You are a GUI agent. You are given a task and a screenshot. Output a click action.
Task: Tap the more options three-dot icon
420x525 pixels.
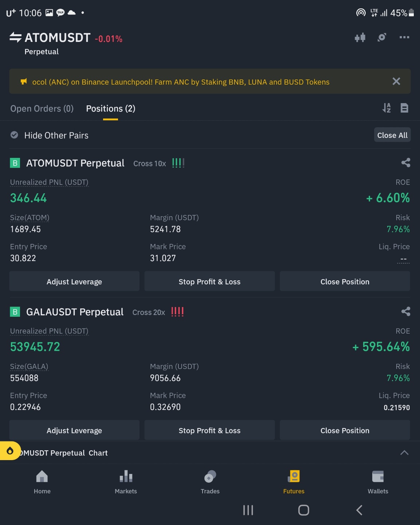(x=404, y=37)
